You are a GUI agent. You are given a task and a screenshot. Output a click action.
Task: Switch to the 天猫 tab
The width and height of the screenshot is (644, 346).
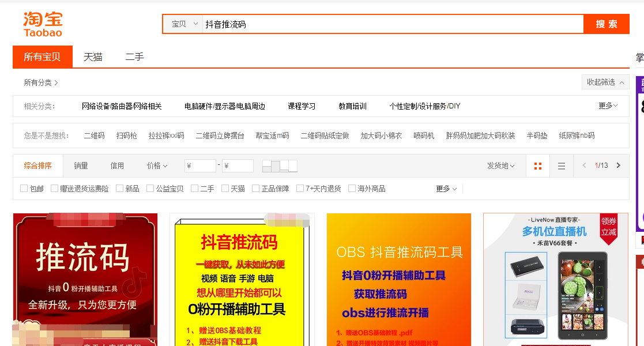point(93,57)
